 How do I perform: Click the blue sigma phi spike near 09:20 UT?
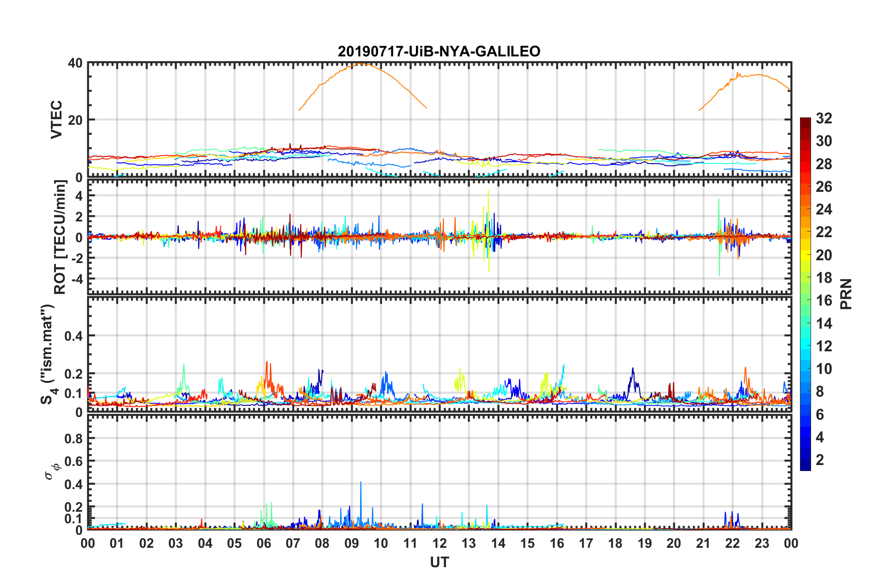coord(360,504)
